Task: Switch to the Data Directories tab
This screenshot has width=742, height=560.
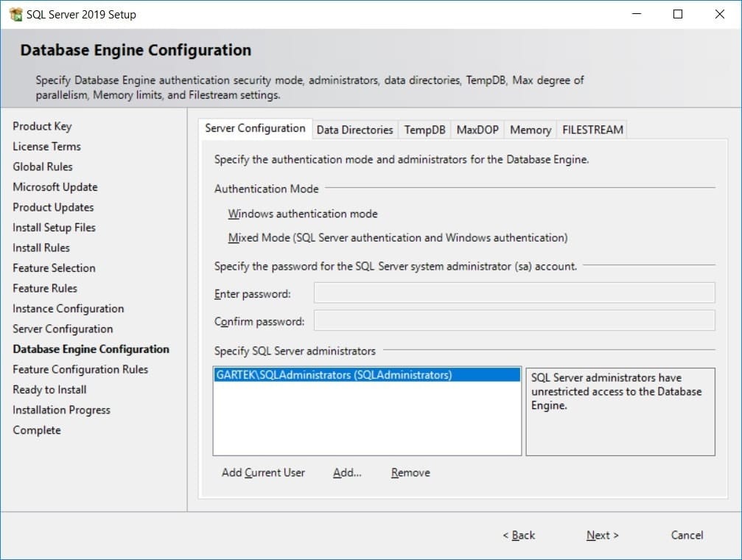Action: click(x=354, y=129)
